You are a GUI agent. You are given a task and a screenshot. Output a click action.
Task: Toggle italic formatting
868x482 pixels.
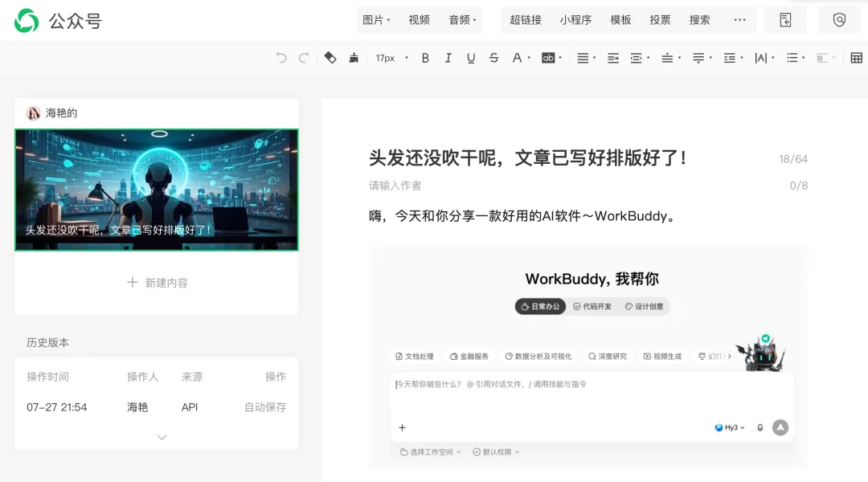pos(448,58)
